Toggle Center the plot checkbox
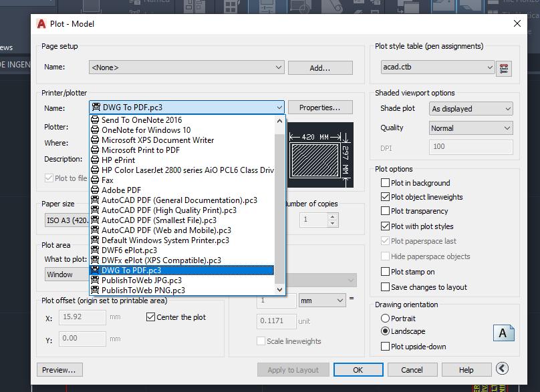 coord(150,317)
